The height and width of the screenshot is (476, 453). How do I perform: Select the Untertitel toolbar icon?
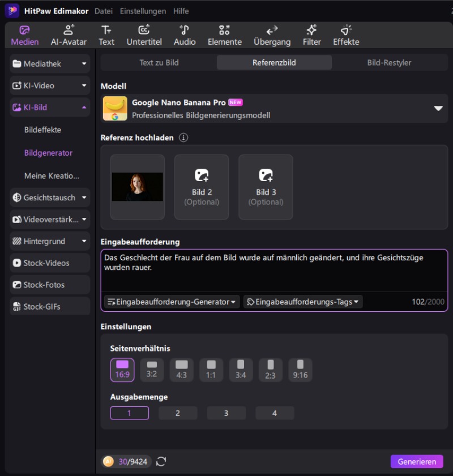[144, 35]
